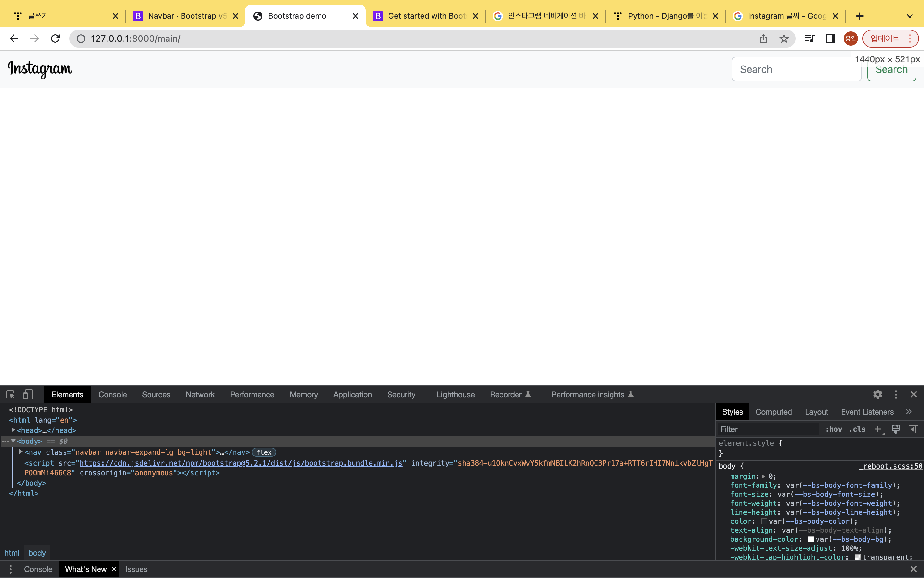Switch to the Computed styles tab
The width and height of the screenshot is (924, 578).
click(x=774, y=412)
